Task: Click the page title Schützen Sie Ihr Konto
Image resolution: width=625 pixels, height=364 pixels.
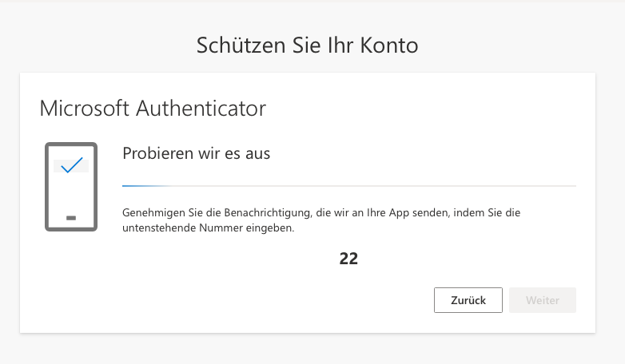Action: click(x=308, y=45)
